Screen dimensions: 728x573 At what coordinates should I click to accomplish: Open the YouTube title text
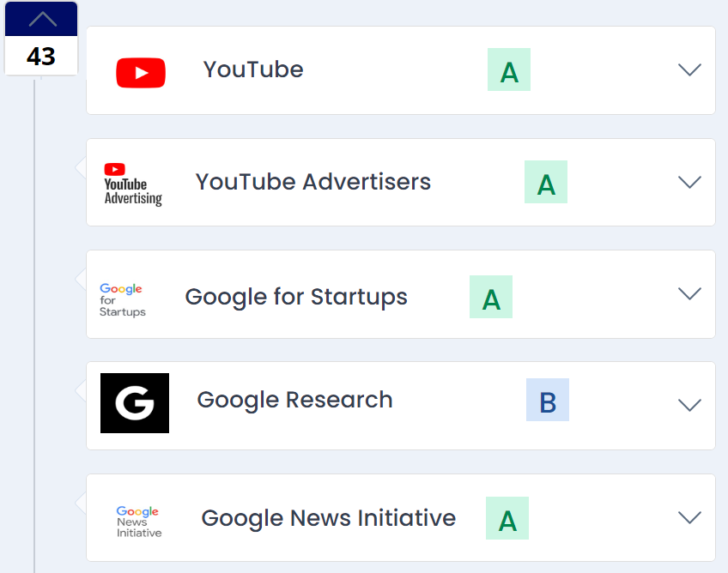[x=253, y=69]
